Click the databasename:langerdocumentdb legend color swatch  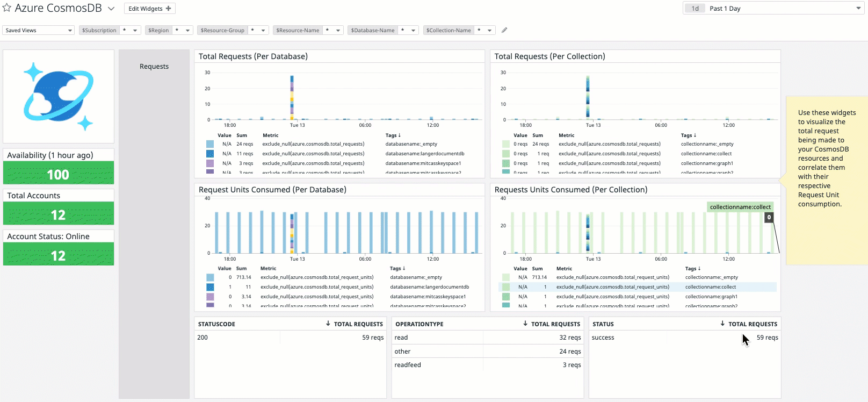pyautogui.click(x=210, y=154)
